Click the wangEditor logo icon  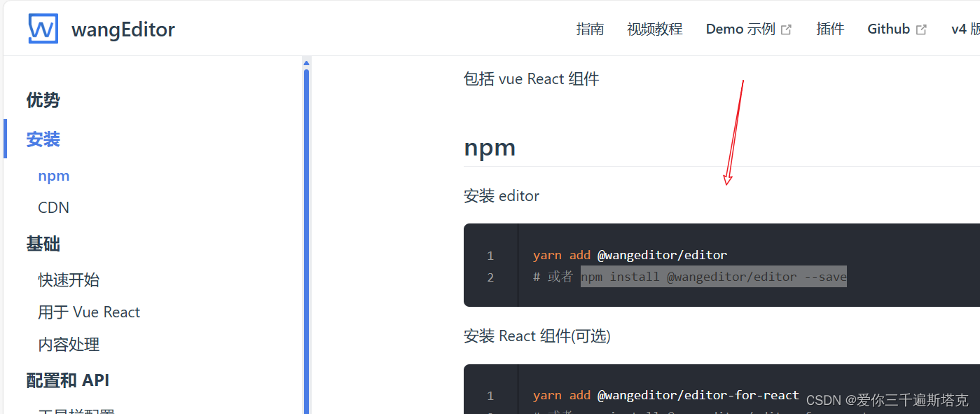(43, 28)
